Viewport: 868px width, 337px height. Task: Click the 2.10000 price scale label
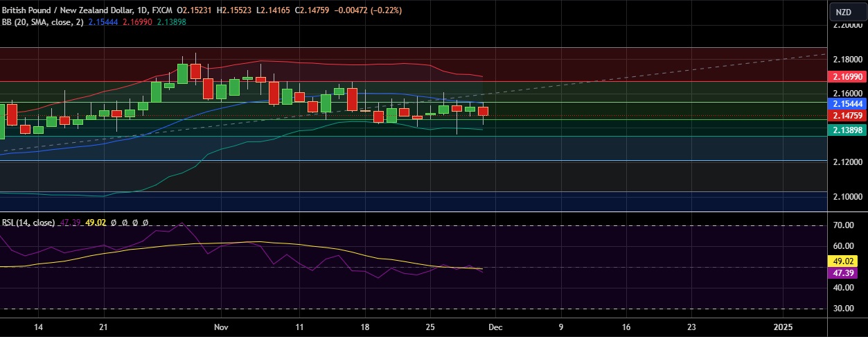pyautogui.click(x=849, y=196)
